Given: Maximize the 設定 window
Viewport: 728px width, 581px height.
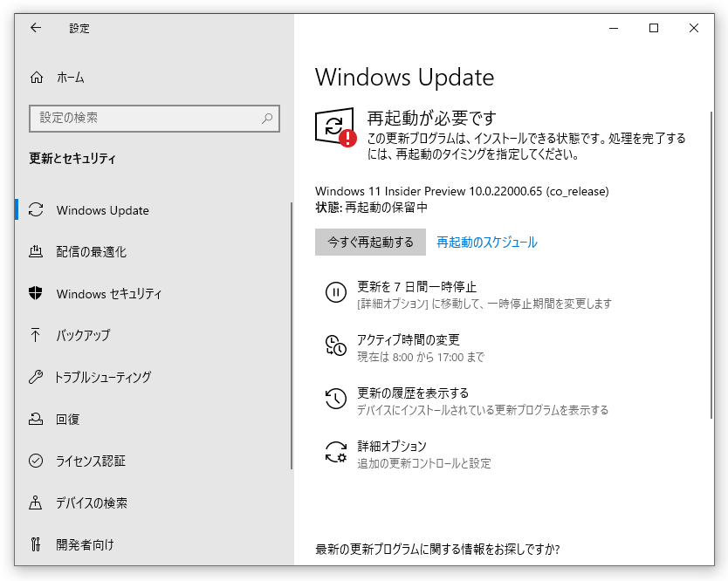Looking at the screenshot, I should pos(654,28).
